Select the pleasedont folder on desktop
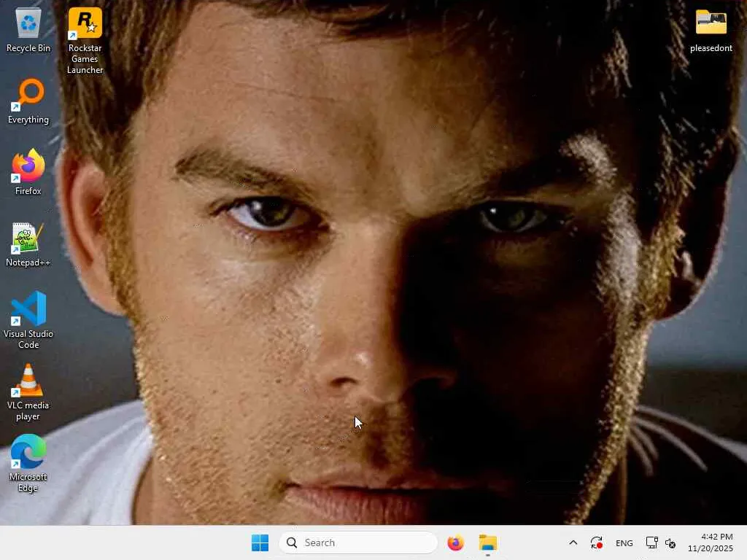747x560 pixels. point(711,29)
